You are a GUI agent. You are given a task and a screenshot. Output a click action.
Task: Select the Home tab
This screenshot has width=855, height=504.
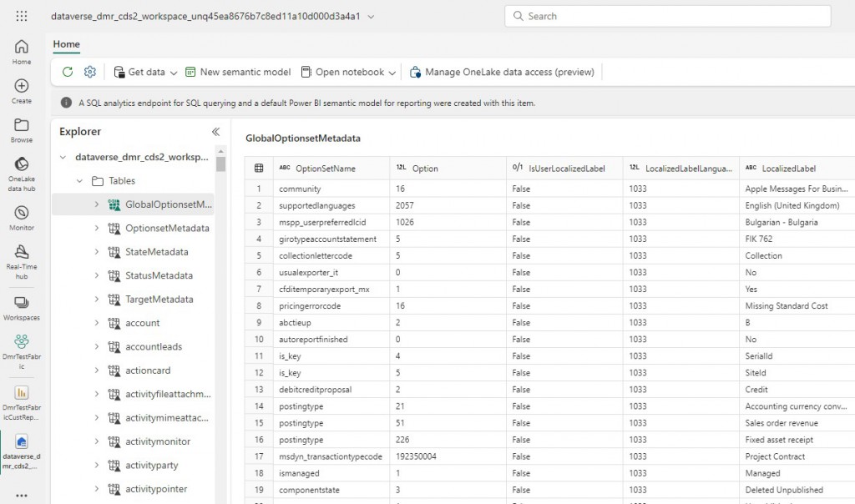click(x=67, y=44)
